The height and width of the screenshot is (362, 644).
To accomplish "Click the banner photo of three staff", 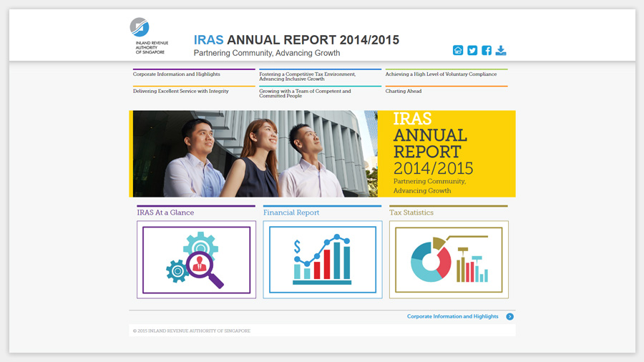I will point(255,154).
